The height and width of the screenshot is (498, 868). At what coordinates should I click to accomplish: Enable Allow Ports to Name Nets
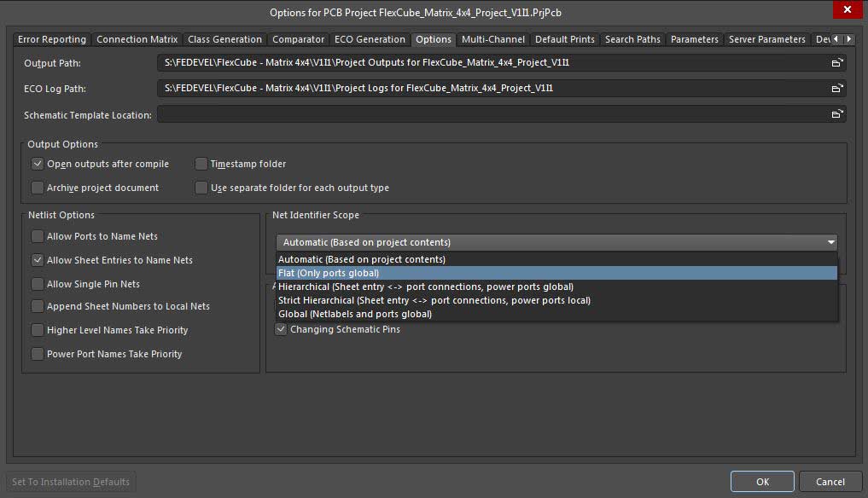(38, 236)
